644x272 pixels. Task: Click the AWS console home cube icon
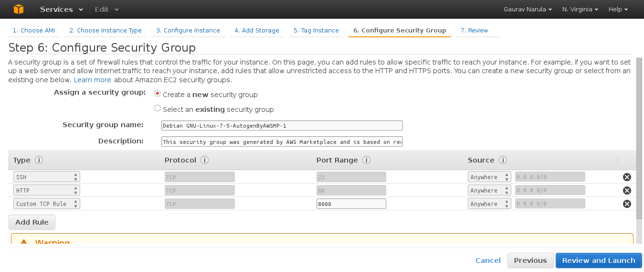pyautogui.click(x=18, y=9)
